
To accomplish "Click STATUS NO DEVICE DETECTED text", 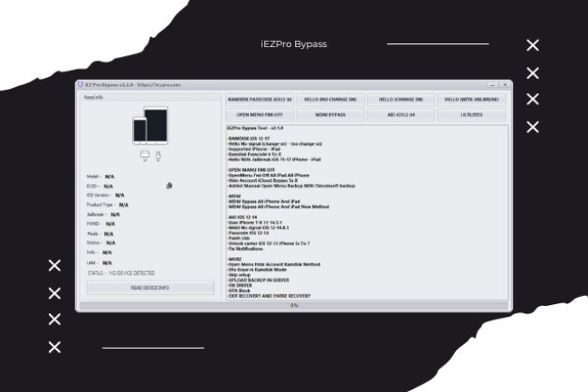I will coord(121,273).
